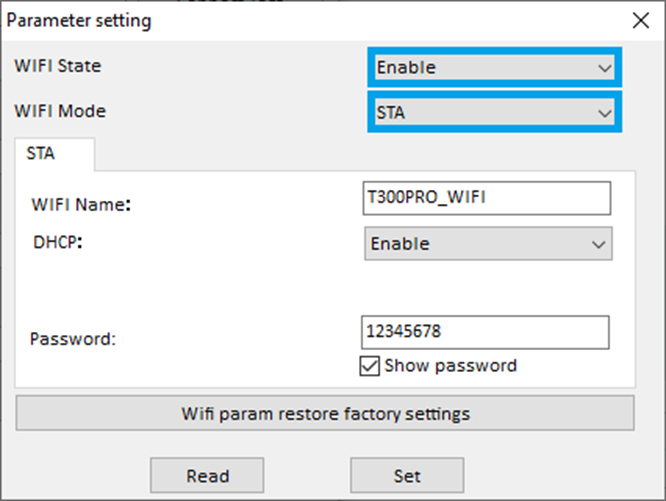
Task: Expand the WIFI Mode combo box
Action: (494, 113)
